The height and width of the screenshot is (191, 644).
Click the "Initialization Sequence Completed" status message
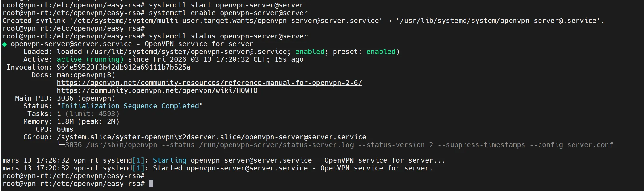click(130, 106)
